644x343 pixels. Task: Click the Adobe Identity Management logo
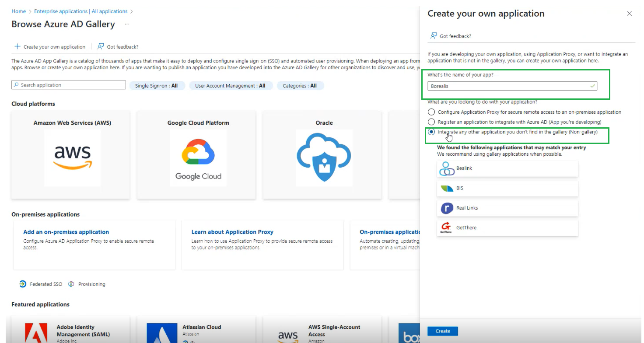tap(36, 333)
